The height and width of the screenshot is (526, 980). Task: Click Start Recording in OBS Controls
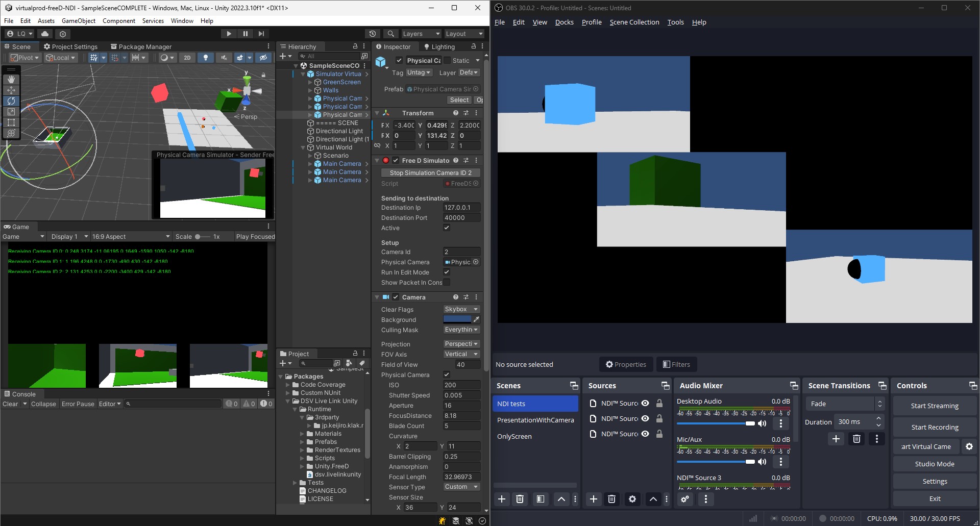(934, 427)
